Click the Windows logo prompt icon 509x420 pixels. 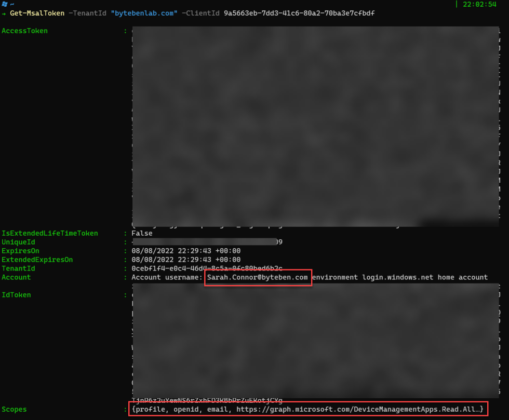pyautogui.click(x=4, y=4)
